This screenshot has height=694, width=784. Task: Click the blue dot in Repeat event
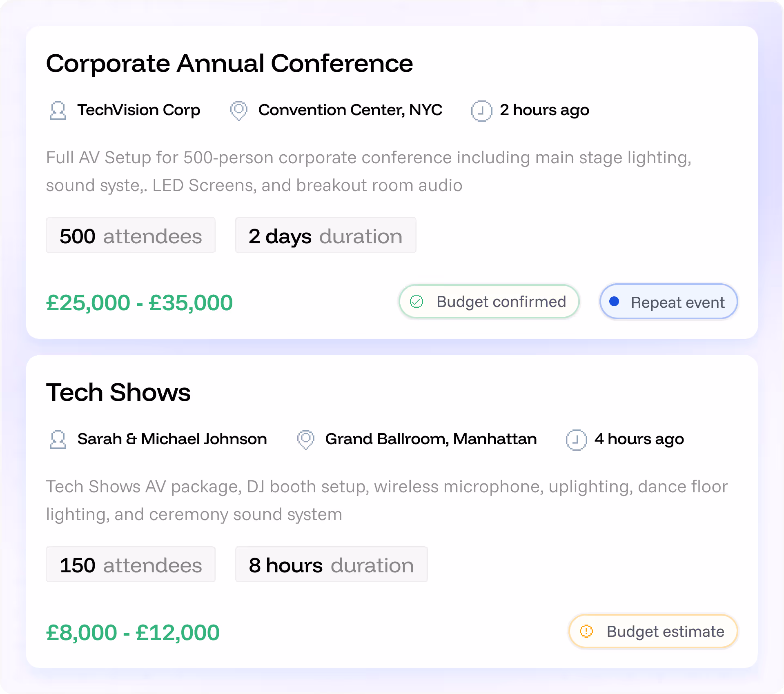[x=614, y=302]
